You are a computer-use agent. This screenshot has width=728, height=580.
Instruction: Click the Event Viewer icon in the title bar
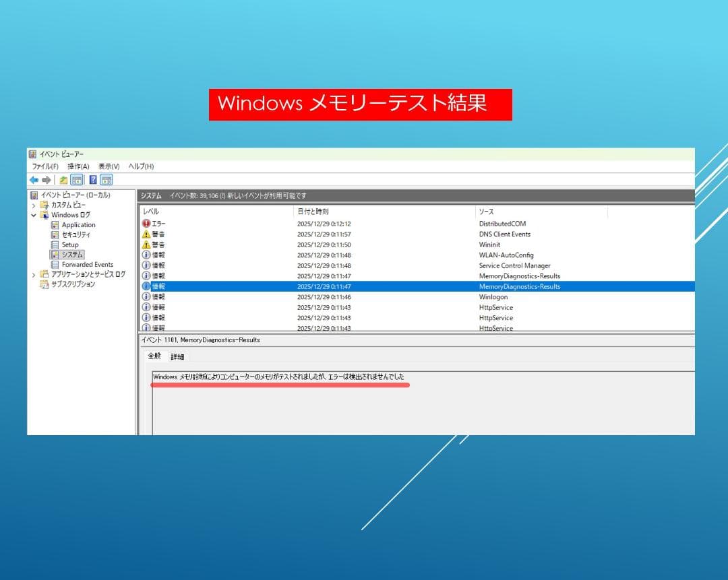click(x=31, y=154)
